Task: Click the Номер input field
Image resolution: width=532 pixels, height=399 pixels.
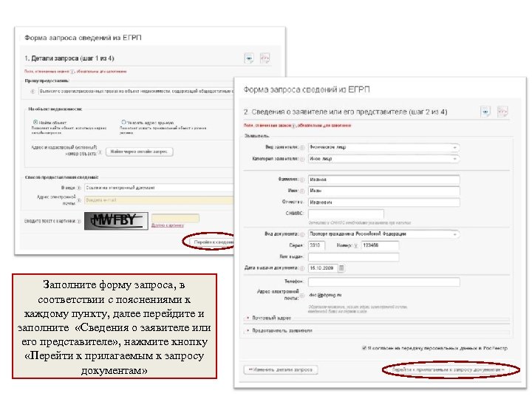Action: click(380, 245)
